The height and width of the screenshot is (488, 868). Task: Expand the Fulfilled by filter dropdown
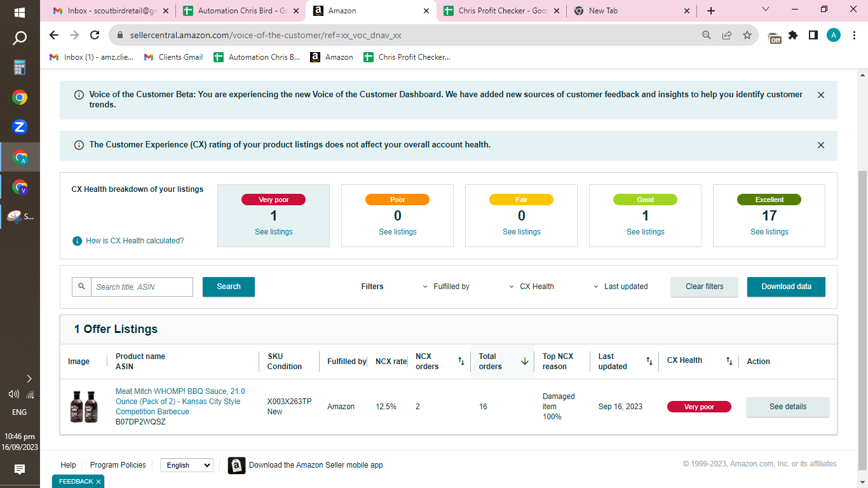[446, 287]
